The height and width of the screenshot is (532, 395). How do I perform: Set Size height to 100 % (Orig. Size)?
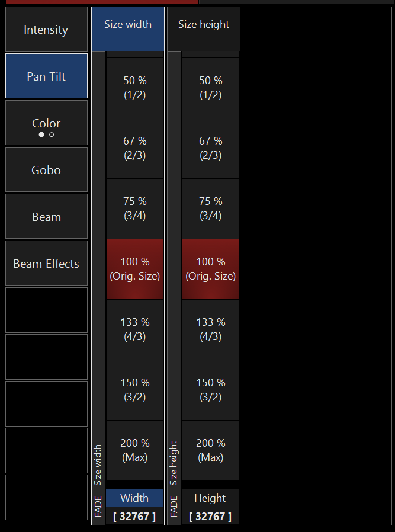click(x=211, y=269)
